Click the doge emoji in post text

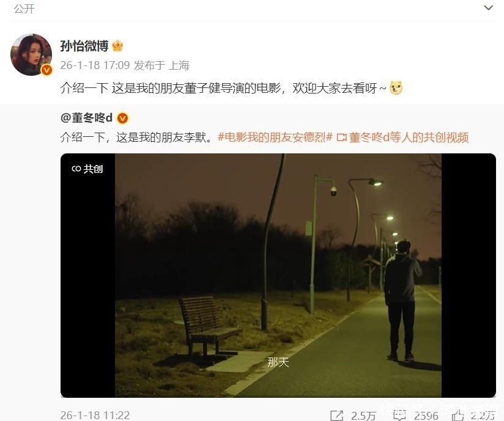pyautogui.click(x=396, y=87)
